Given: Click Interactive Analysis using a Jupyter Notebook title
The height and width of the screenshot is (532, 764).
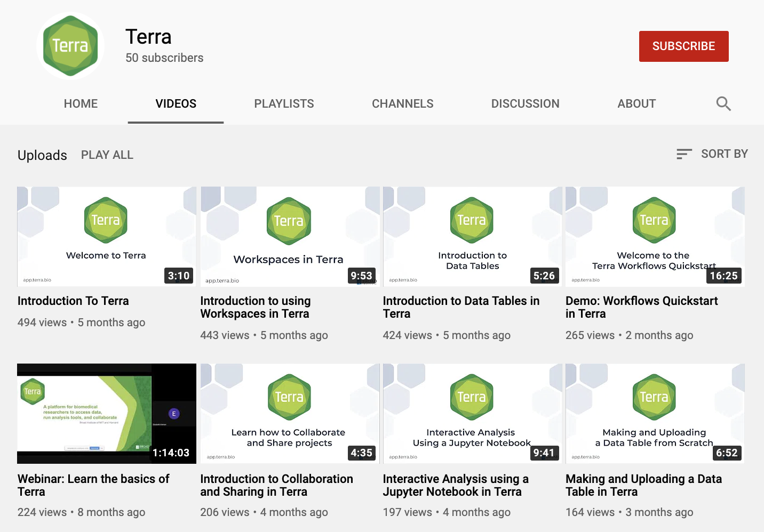Looking at the screenshot, I should pos(456,485).
